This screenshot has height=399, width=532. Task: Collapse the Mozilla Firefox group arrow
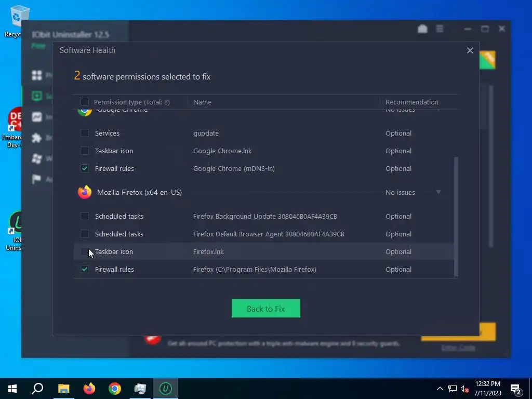tap(438, 192)
